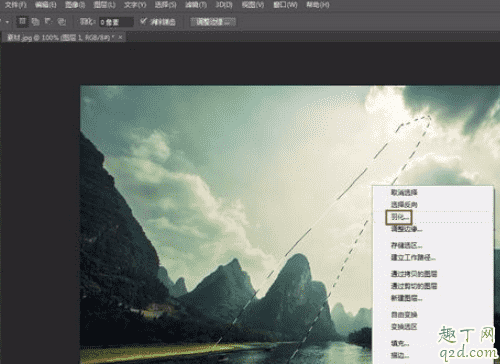The image size is (500, 364).
Task: Choose 取消选择 in the context menu
Action: (x=404, y=192)
